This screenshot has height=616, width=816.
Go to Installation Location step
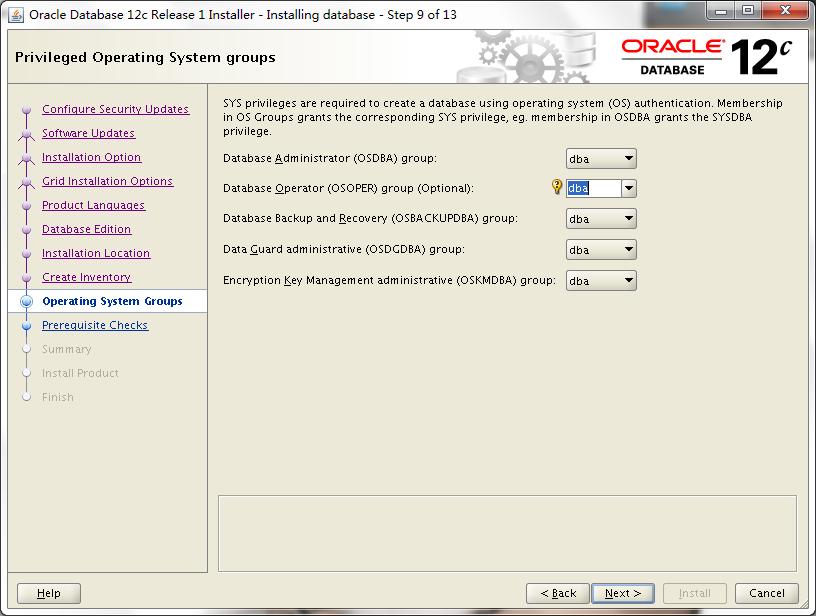[96, 253]
